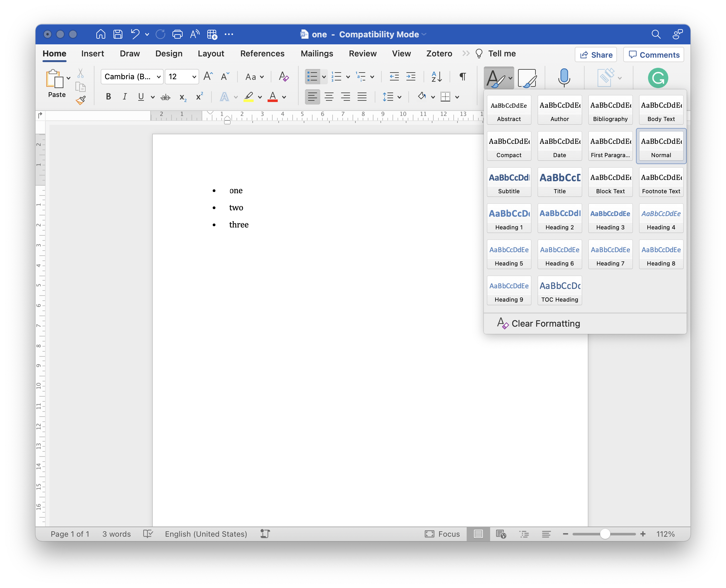Image resolution: width=726 pixels, height=588 pixels.
Task: Expand borders options arrow
Action: click(457, 97)
